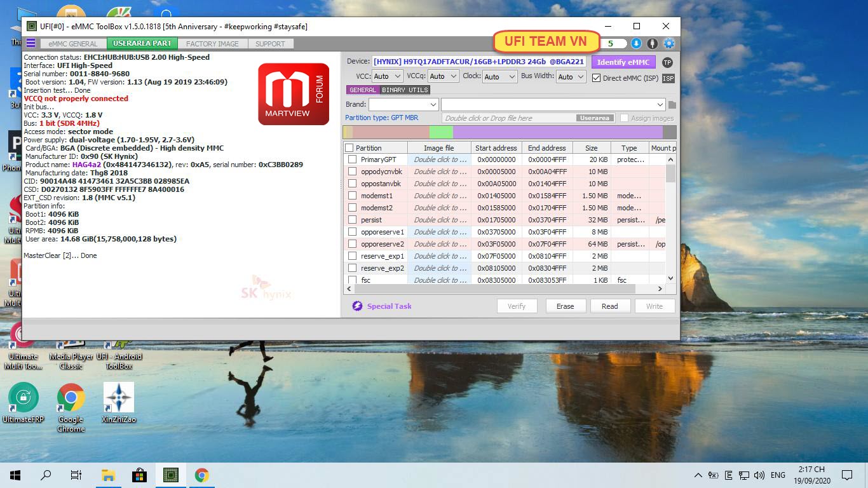Click the Chrome taskbar icon

point(201,475)
